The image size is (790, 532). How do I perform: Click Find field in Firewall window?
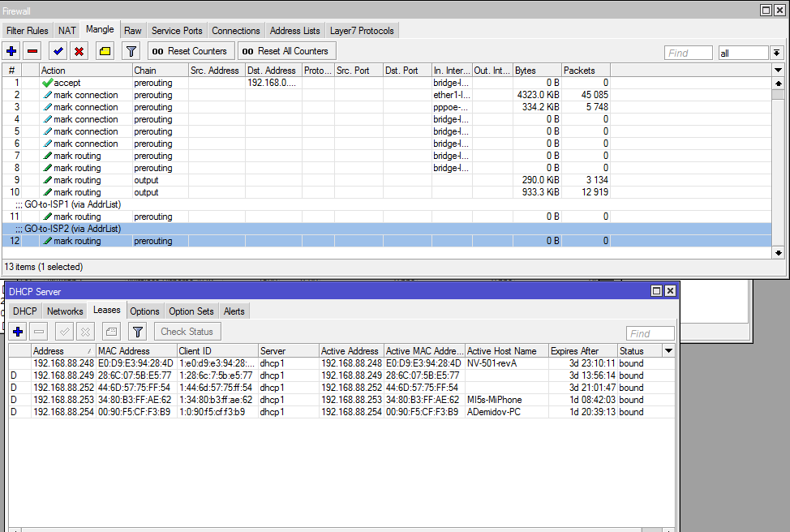pos(689,53)
